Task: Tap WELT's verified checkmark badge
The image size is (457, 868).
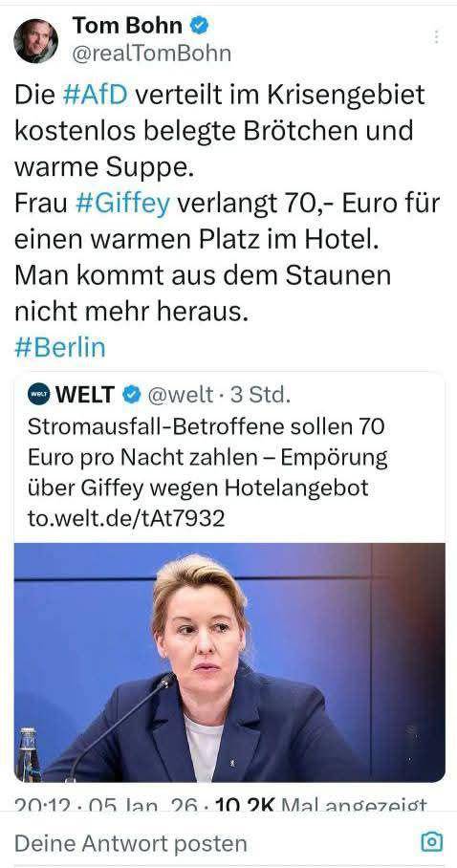Action: (x=131, y=395)
